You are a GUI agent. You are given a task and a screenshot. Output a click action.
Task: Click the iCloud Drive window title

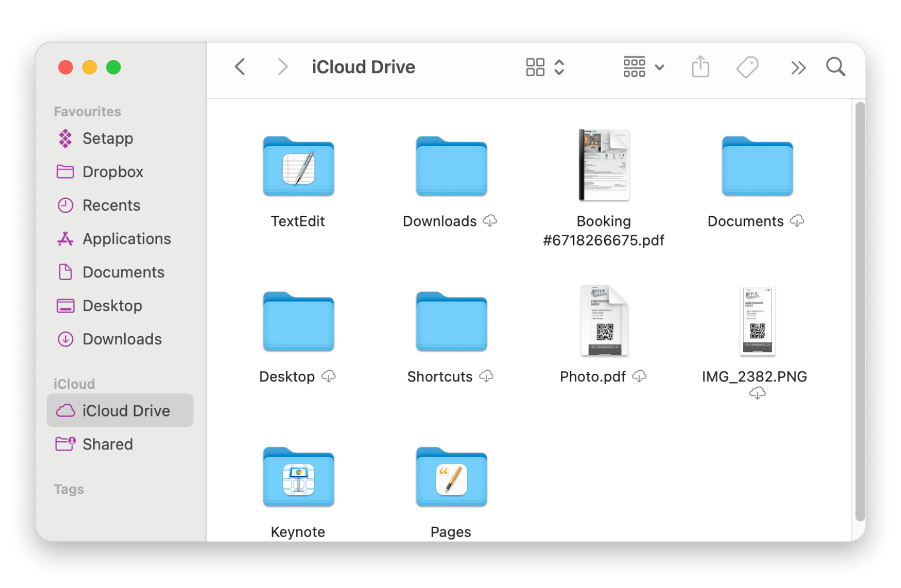(363, 67)
